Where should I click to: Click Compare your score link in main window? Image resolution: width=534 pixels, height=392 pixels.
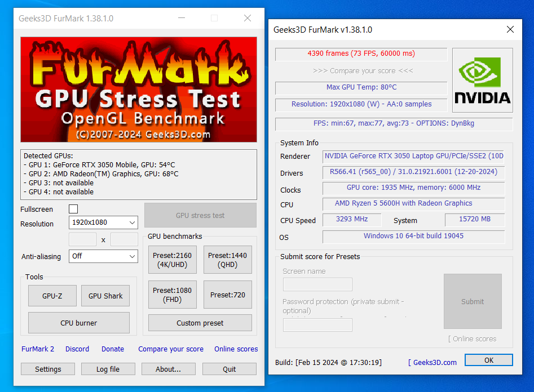click(x=171, y=349)
